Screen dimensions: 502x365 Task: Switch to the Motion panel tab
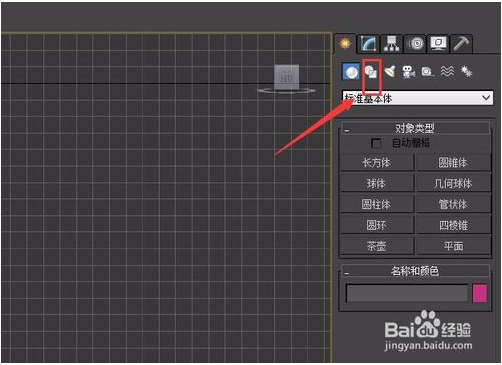[416, 44]
